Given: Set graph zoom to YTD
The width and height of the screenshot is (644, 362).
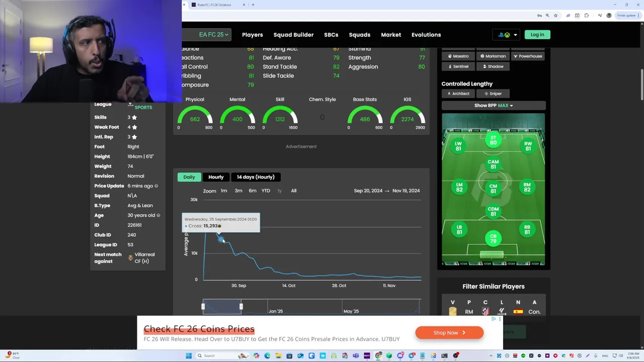Looking at the screenshot, I should pos(266,191).
